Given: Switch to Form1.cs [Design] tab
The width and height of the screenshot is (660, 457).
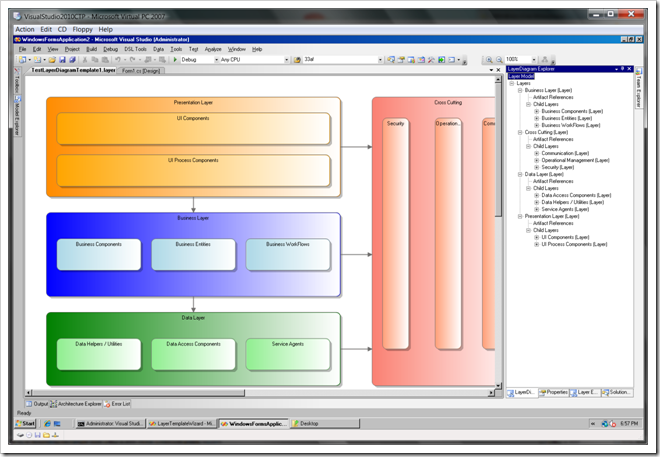Looking at the screenshot, I should (141, 71).
